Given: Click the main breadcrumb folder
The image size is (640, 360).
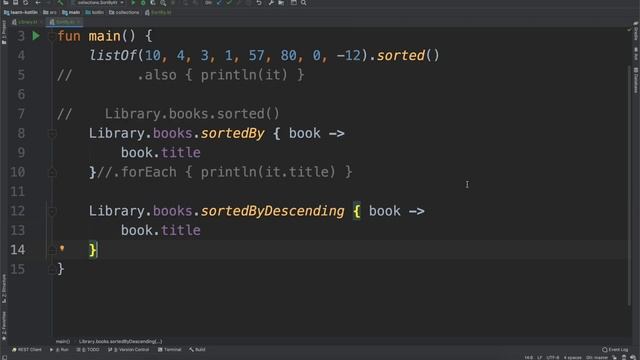Looking at the screenshot, I should [71, 13].
